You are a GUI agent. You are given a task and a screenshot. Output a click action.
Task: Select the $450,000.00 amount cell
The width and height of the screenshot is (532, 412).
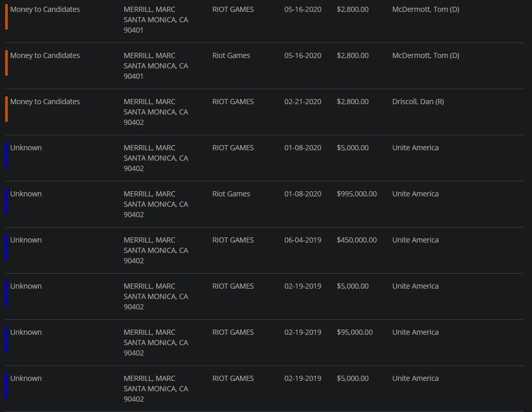(x=357, y=240)
